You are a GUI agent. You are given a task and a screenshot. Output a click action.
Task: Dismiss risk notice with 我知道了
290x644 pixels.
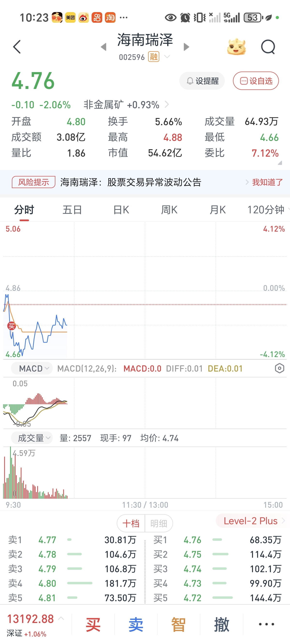(267, 182)
